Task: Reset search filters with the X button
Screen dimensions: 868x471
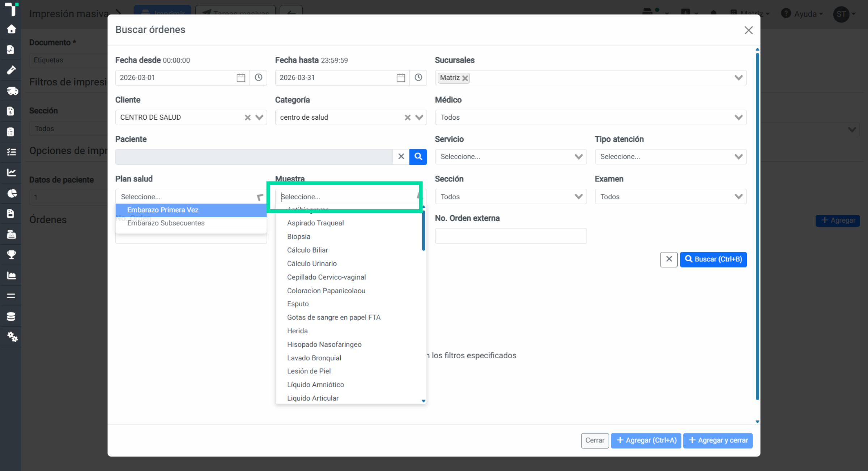Action: point(669,260)
